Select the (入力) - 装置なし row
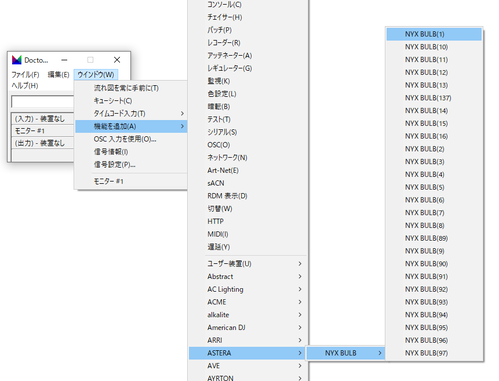The image size is (499, 381). point(43,119)
